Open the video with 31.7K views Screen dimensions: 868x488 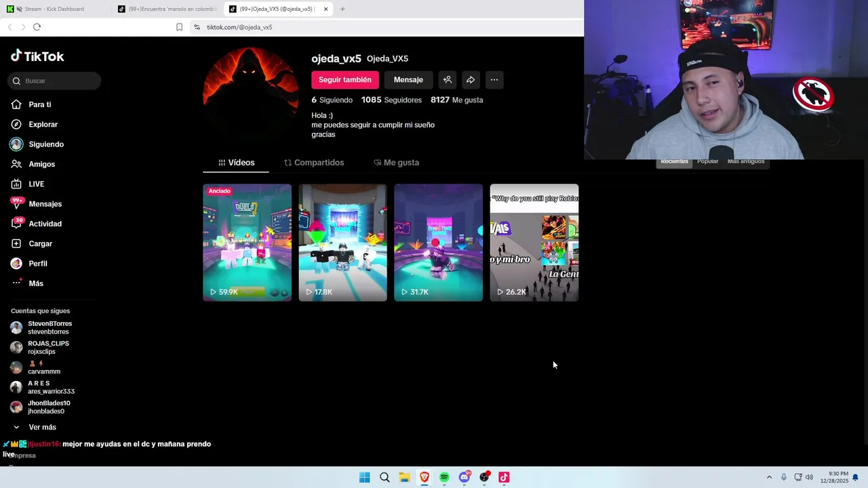[x=438, y=243]
